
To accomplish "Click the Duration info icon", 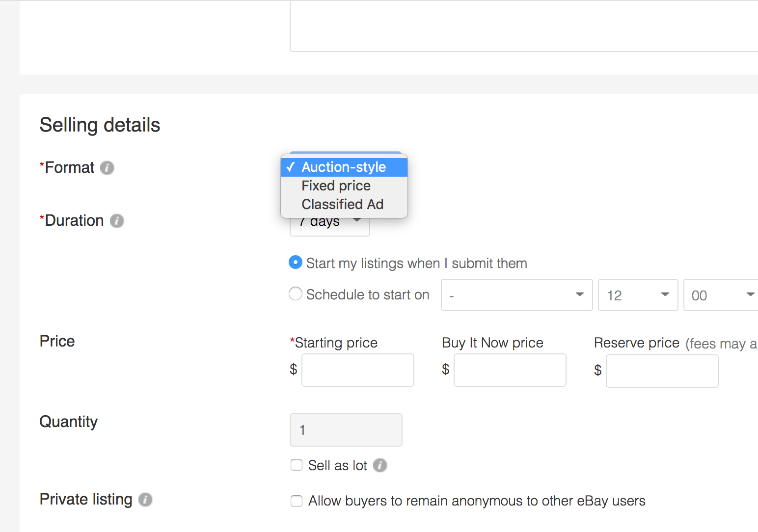I will point(116,221).
